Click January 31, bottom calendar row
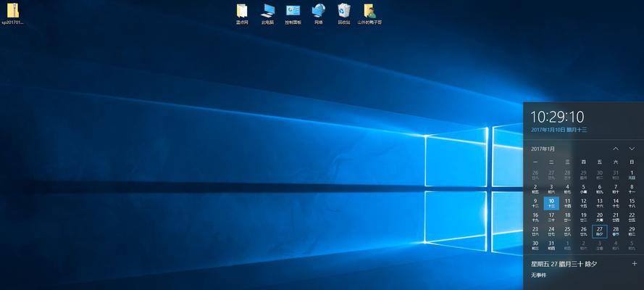 (551, 245)
